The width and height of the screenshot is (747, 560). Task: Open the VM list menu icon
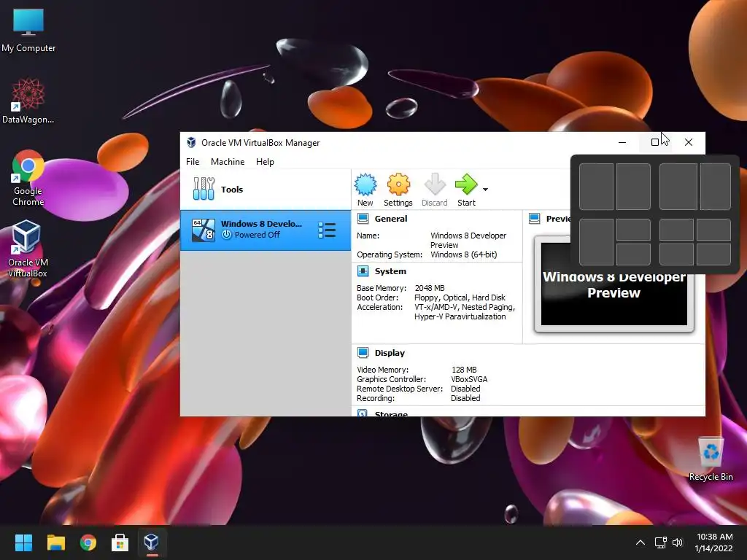click(x=327, y=230)
